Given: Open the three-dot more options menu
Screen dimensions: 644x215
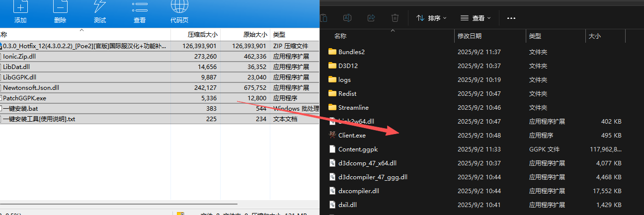Looking at the screenshot, I should 511,18.
